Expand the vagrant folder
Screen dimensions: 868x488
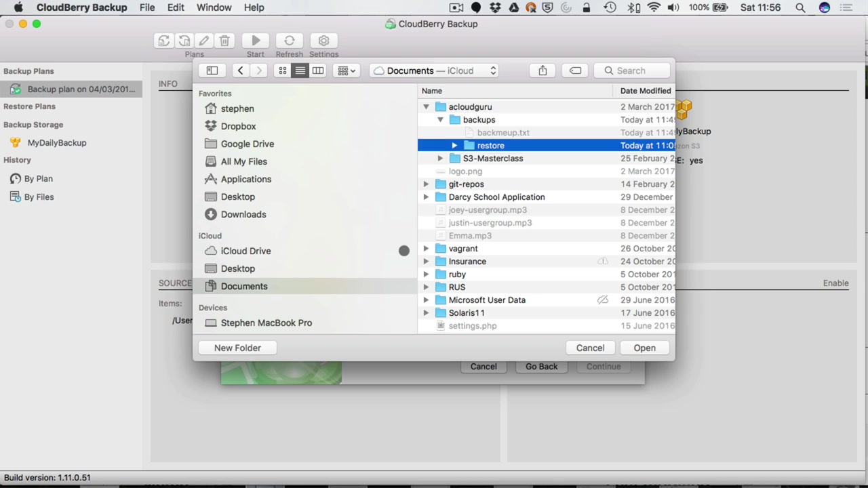426,249
